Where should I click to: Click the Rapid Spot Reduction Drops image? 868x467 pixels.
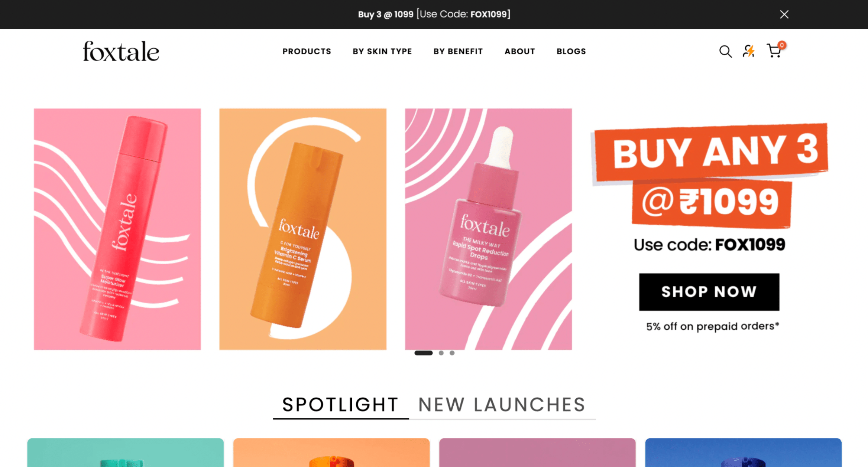(x=488, y=229)
